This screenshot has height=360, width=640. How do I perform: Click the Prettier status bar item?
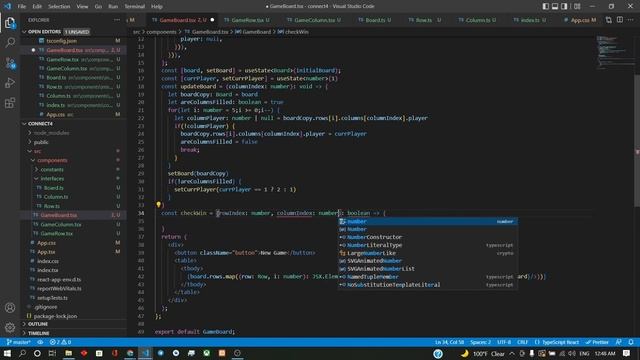coord(597,342)
